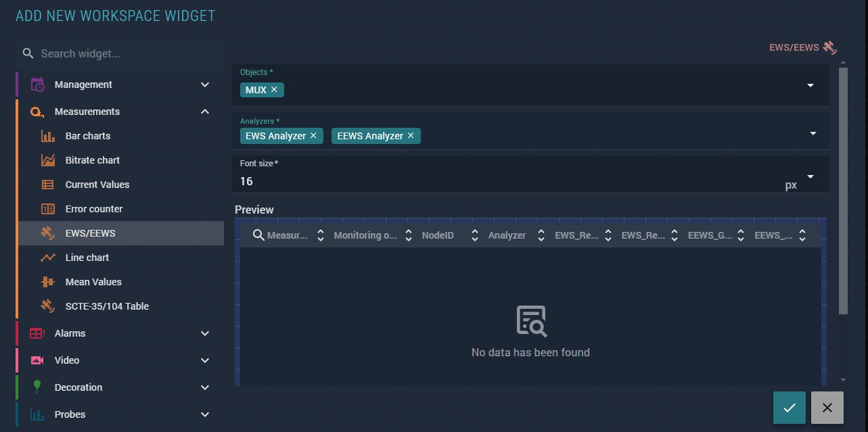Click the Bar charts widget icon
868x432 pixels.
(x=48, y=136)
